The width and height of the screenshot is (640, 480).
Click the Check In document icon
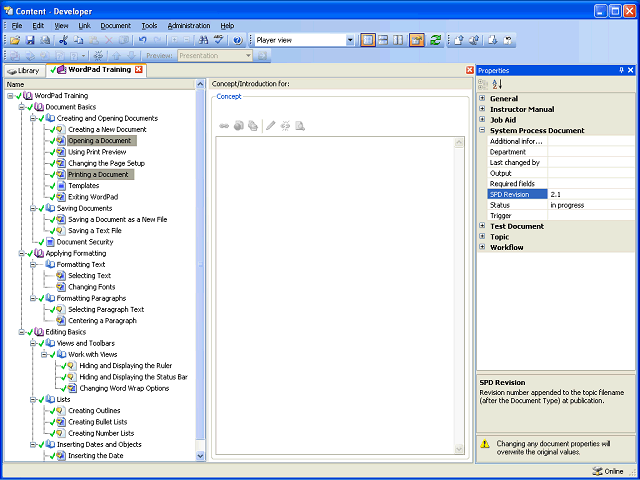[459, 40]
